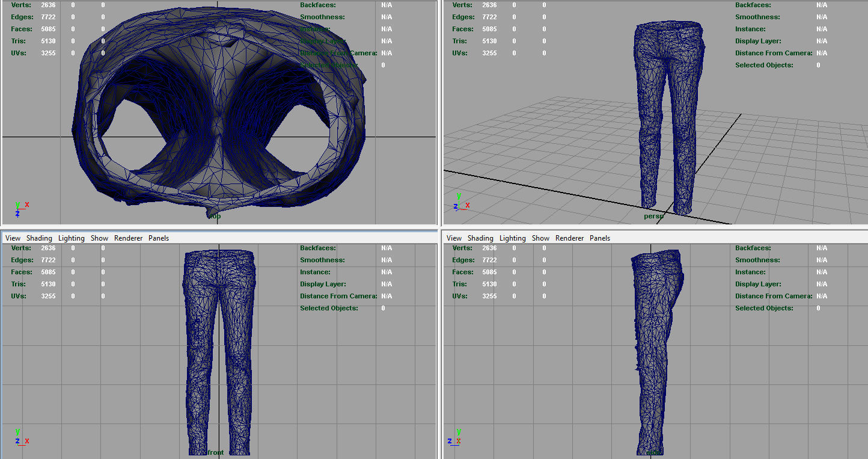Click 'Distance From Camera:' label in the perspective viewport

[x=774, y=53]
